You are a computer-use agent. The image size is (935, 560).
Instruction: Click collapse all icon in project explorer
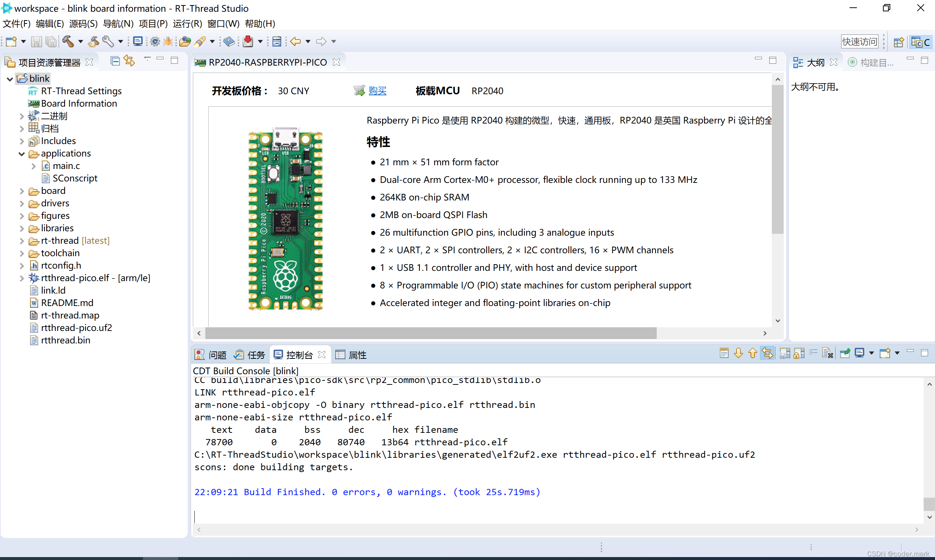click(115, 61)
